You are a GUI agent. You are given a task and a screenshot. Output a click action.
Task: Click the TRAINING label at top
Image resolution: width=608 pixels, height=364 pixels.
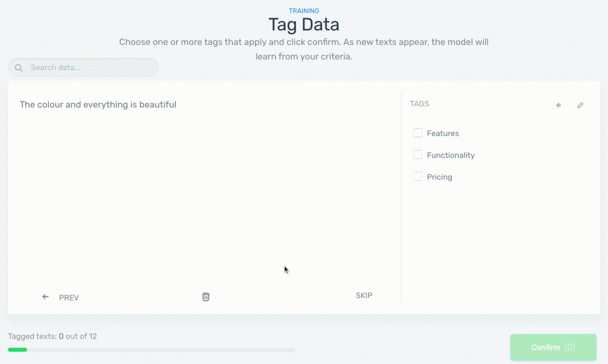[304, 11]
